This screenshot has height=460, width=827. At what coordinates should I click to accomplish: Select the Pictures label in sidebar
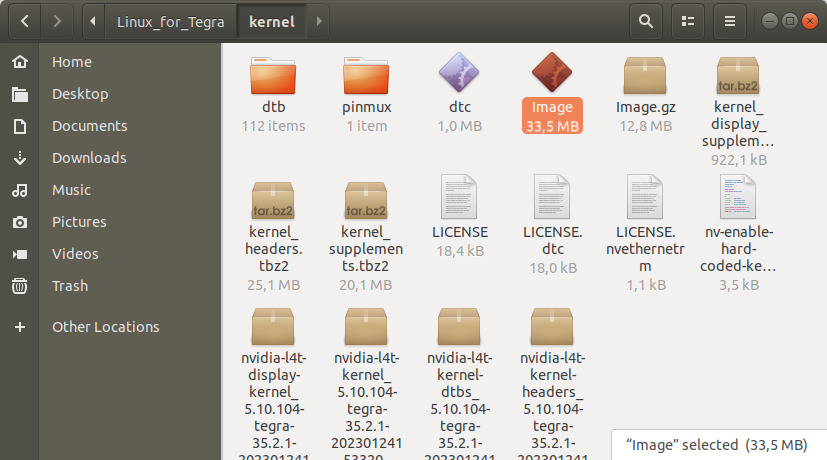click(x=79, y=222)
